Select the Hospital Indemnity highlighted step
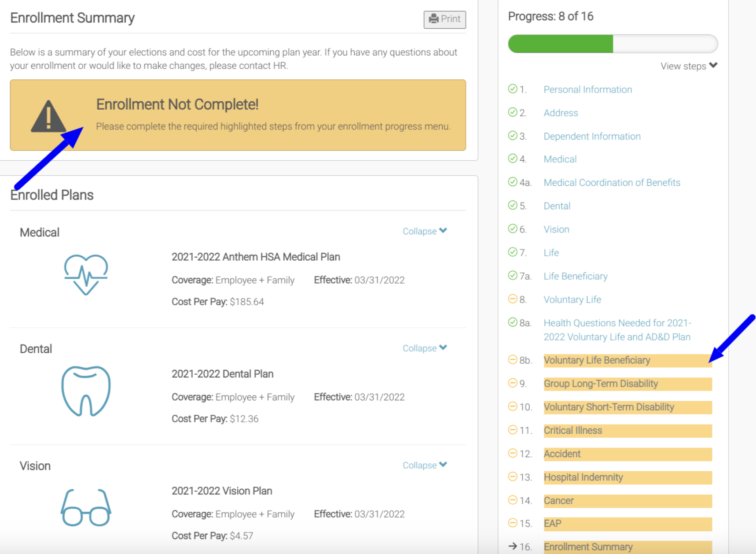The height and width of the screenshot is (554, 756). pyautogui.click(x=583, y=477)
